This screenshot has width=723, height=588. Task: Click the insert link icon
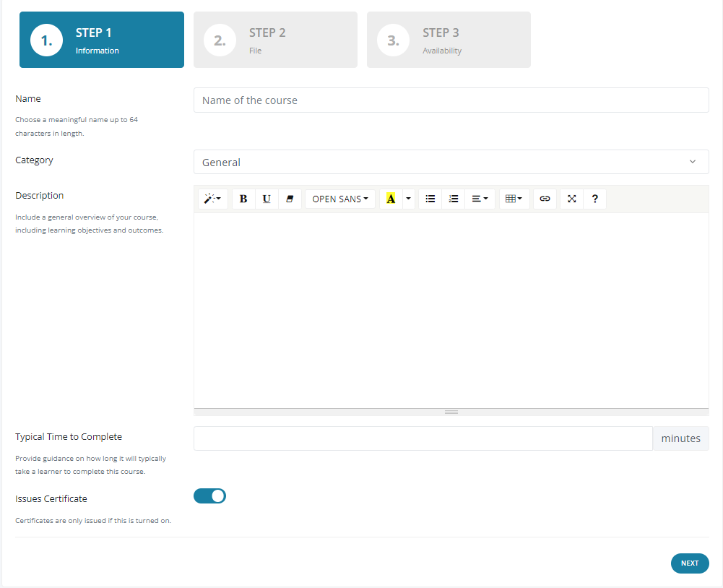coord(545,199)
